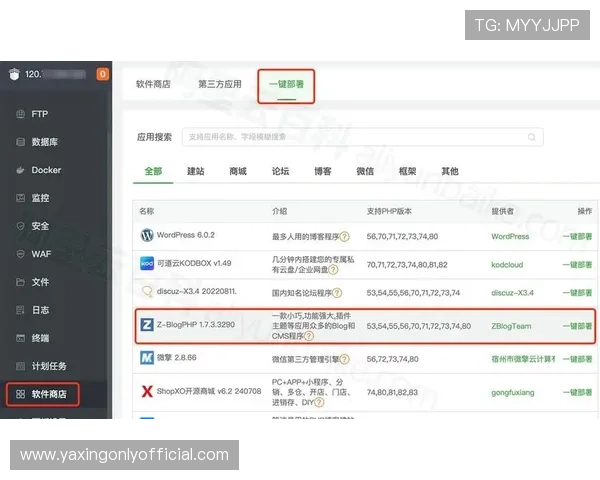
Task: Click the 安全 shield icon
Action: pos(21,226)
